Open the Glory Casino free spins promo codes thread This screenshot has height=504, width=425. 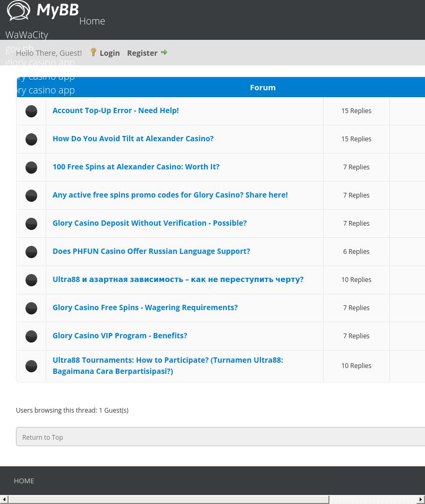tap(170, 195)
